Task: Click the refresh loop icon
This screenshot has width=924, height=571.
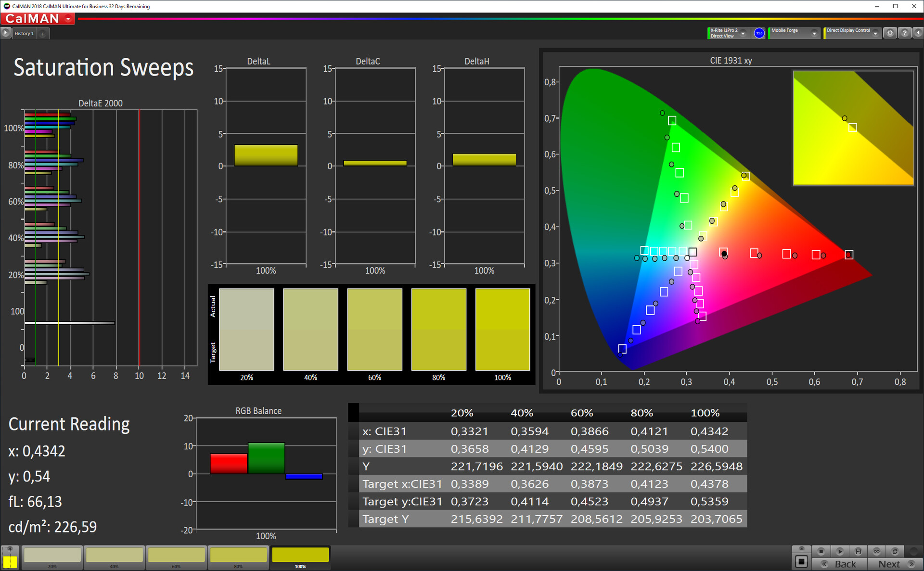Action: [895, 551]
